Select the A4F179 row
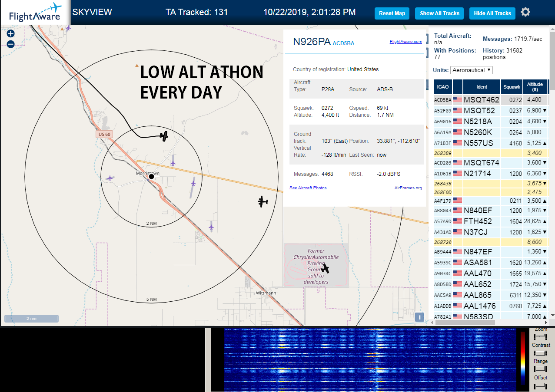Viewport: 555px width, 392px height. tap(491, 201)
